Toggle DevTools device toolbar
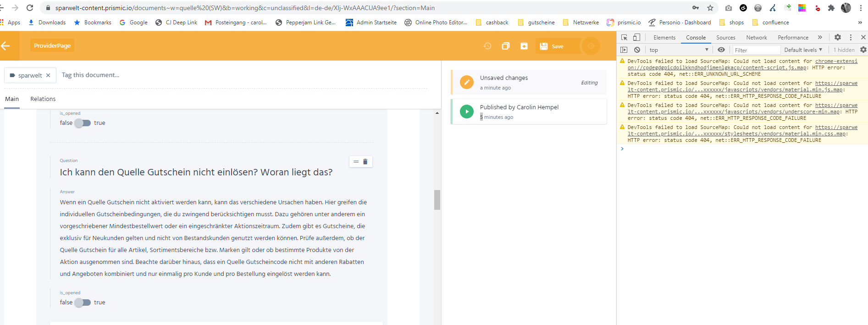 636,38
